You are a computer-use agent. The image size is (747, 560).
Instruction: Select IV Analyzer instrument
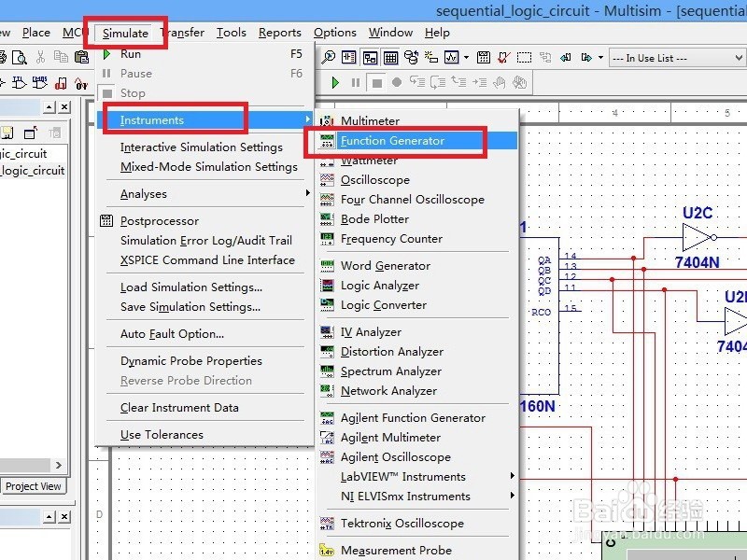click(x=416, y=332)
